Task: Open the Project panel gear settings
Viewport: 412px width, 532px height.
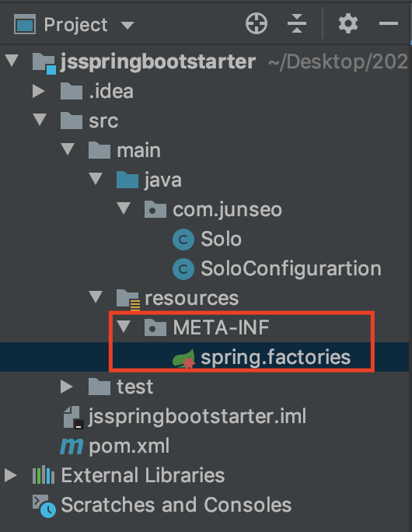Action: (348, 24)
